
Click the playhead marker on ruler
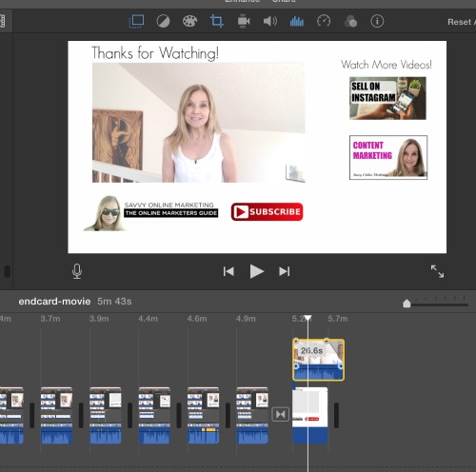click(x=307, y=318)
